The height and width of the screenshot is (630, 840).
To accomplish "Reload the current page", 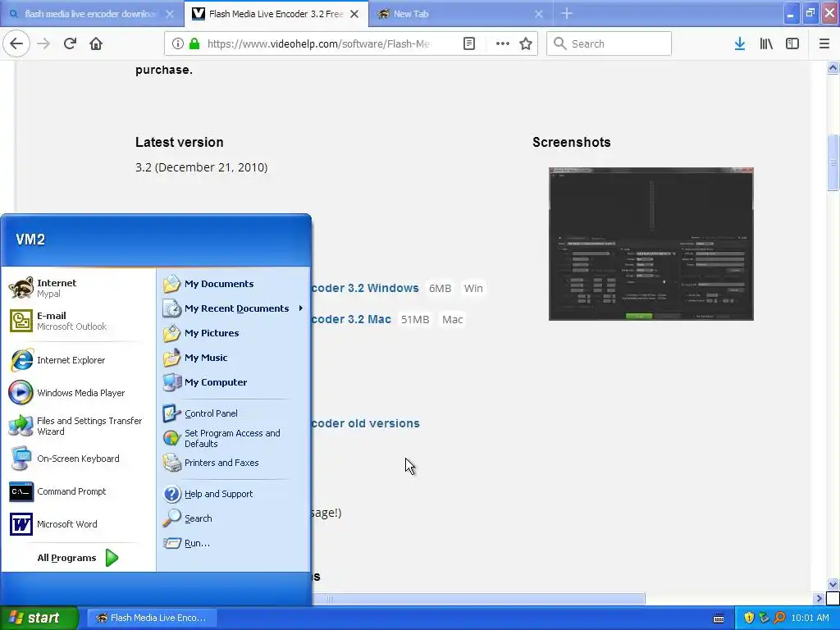I will pos(70,43).
